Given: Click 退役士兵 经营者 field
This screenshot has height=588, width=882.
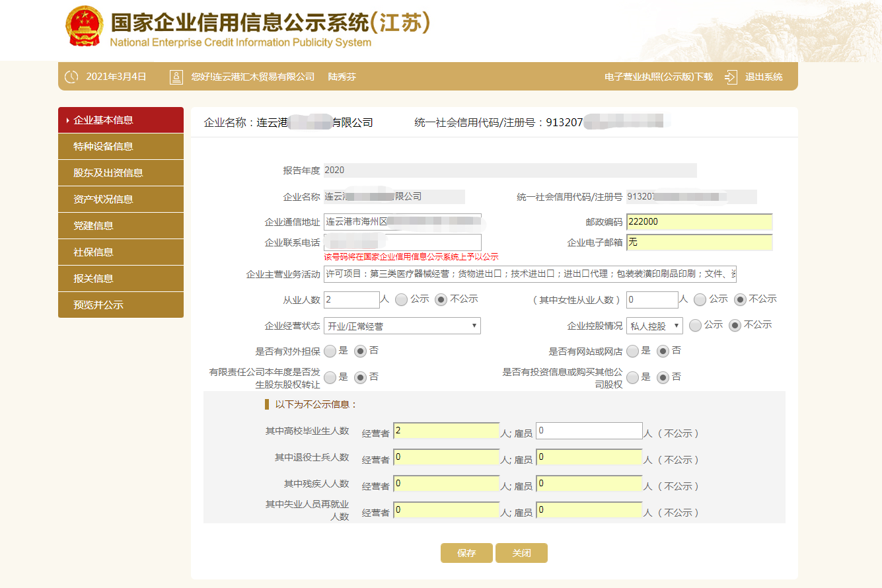Looking at the screenshot, I should tap(446, 457).
